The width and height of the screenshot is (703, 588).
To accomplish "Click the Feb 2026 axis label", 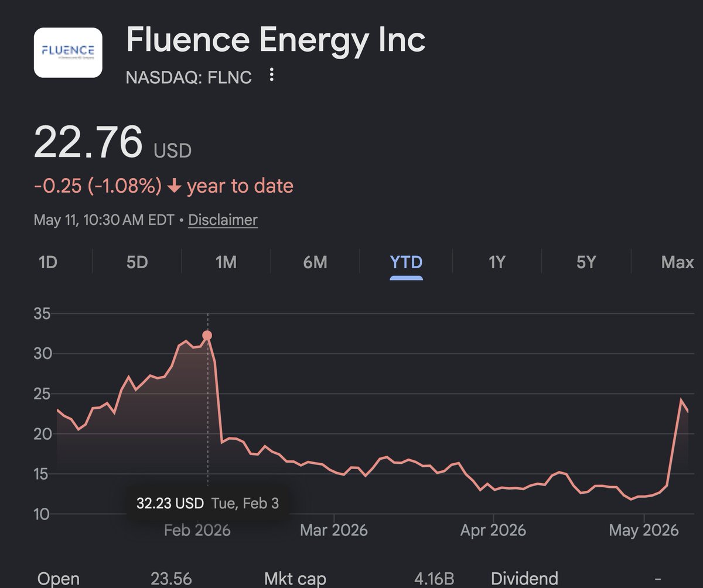I will [197, 531].
